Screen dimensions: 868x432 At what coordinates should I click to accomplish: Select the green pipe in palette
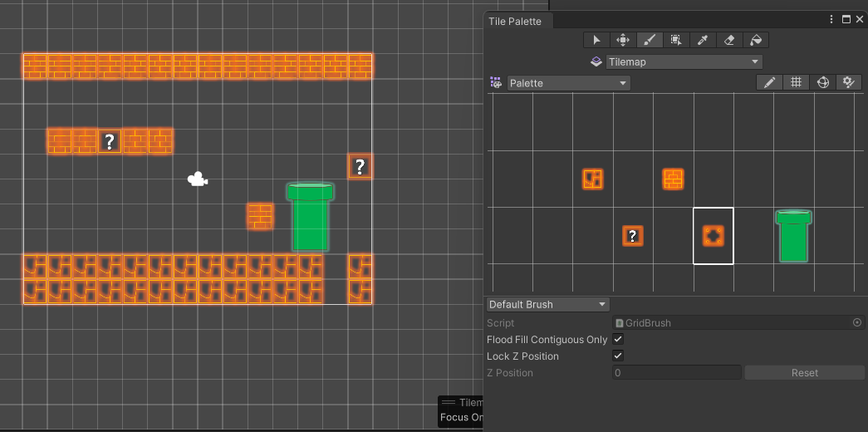[x=794, y=236]
